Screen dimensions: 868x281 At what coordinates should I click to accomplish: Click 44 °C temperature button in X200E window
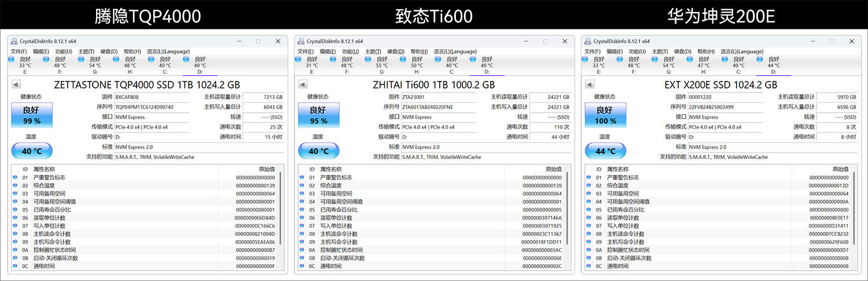click(x=606, y=151)
